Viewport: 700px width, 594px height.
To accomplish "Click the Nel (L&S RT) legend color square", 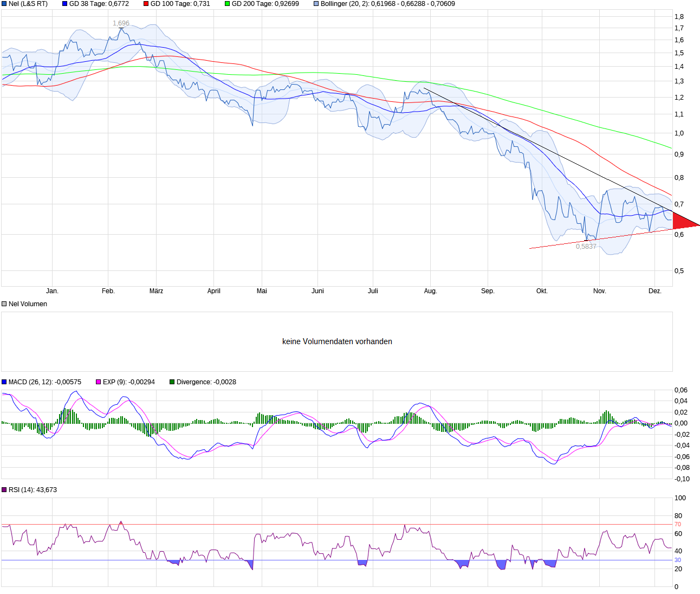I will 4,4.
